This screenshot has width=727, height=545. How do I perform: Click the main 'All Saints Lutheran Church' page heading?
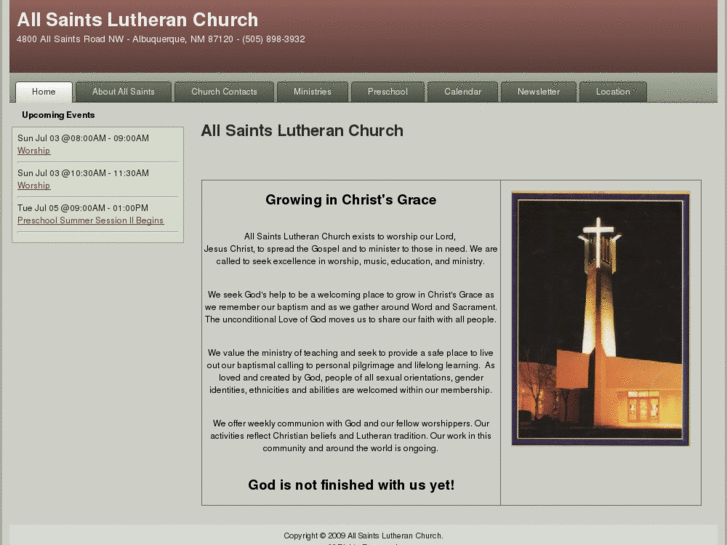302,131
